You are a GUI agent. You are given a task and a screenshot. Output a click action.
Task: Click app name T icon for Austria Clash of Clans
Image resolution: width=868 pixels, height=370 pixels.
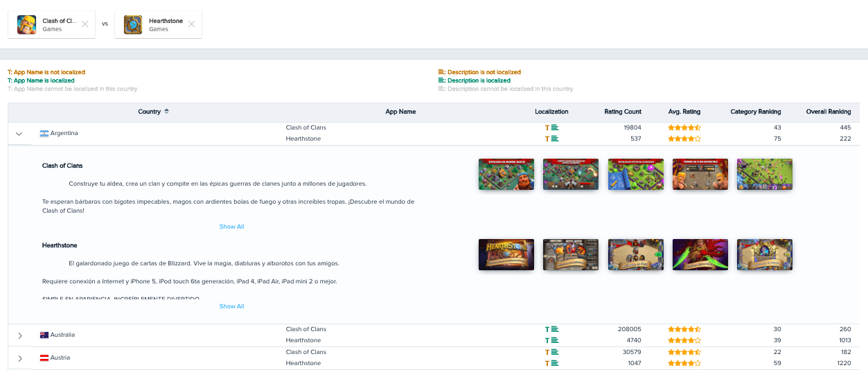547,352
